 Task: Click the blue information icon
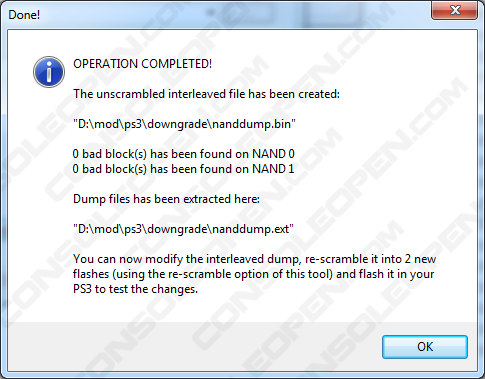coord(49,72)
